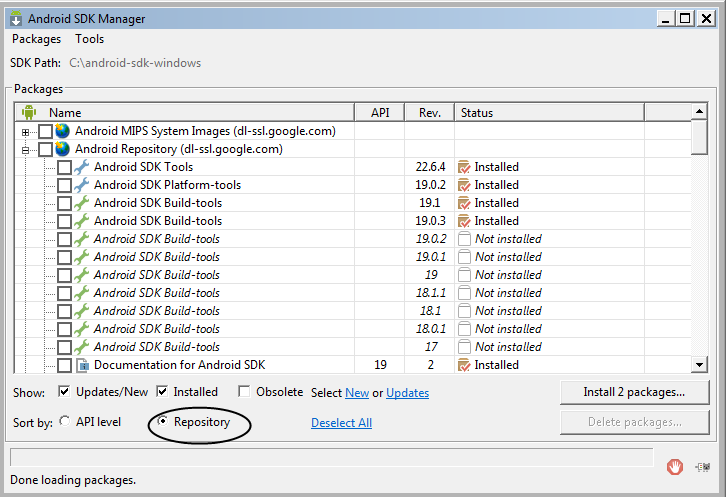
Task: Click the wrench icon for Build-tools revision 18.1.1
Action: pyautogui.click(x=81, y=293)
